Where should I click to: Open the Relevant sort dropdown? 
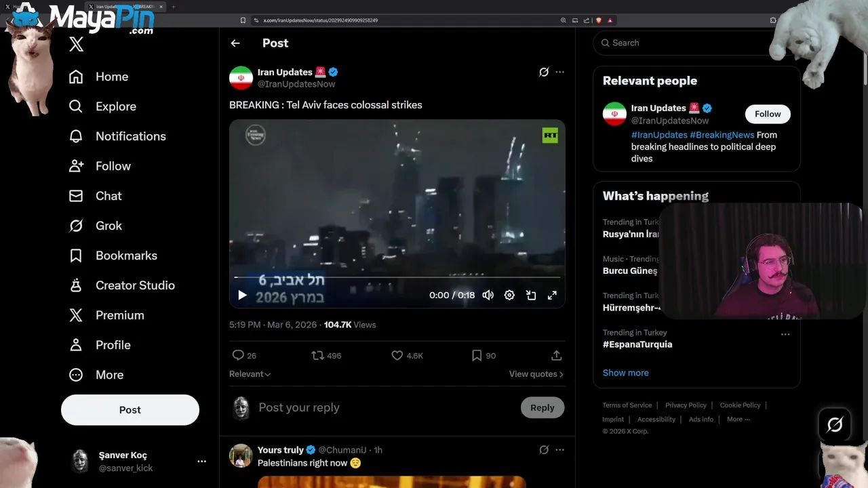pyautogui.click(x=250, y=374)
